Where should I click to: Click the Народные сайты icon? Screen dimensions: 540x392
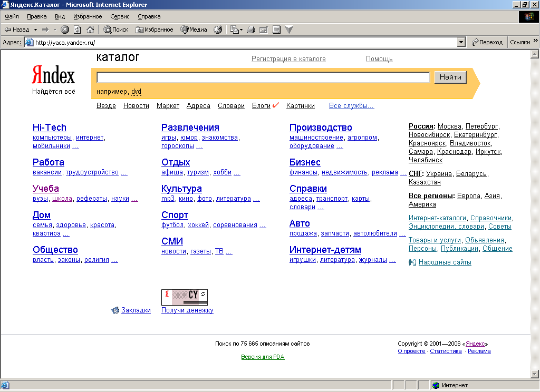coord(412,262)
